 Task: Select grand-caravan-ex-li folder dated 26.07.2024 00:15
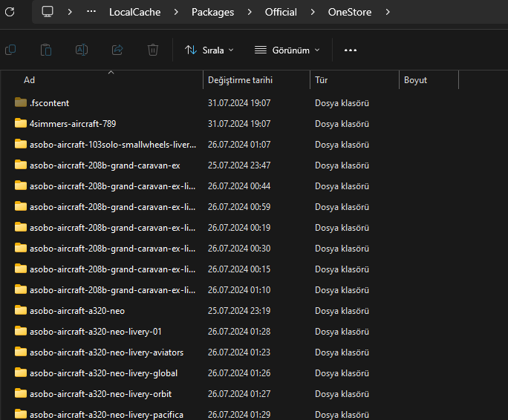click(21, 269)
